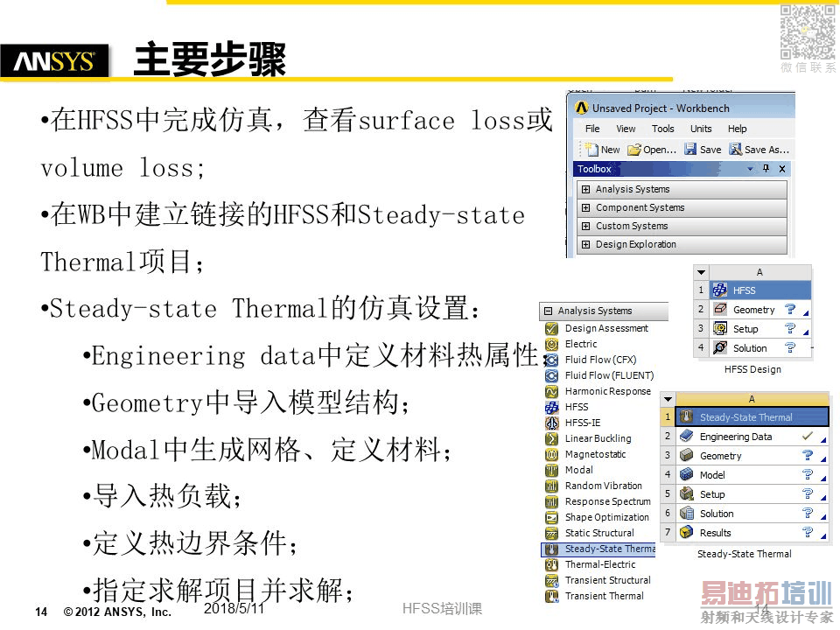840x630 pixels.
Task: Select the Thermal-Electric icon
Action: 551,564
